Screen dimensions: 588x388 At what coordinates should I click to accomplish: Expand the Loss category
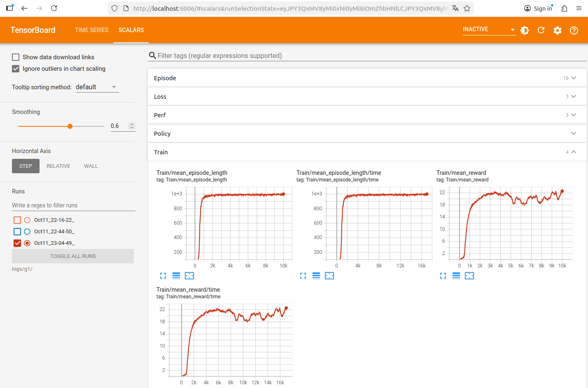(x=367, y=97)
